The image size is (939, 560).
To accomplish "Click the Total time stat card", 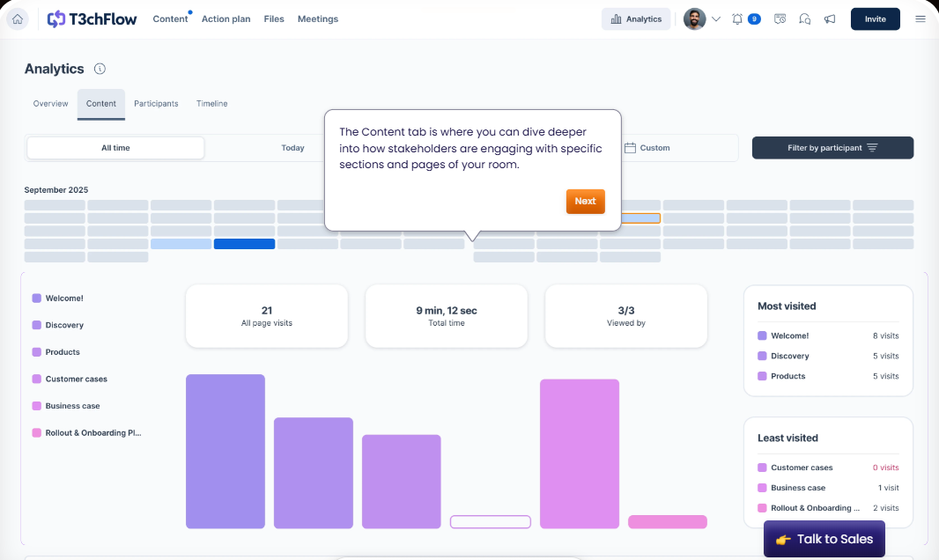I will click(446, 316).
